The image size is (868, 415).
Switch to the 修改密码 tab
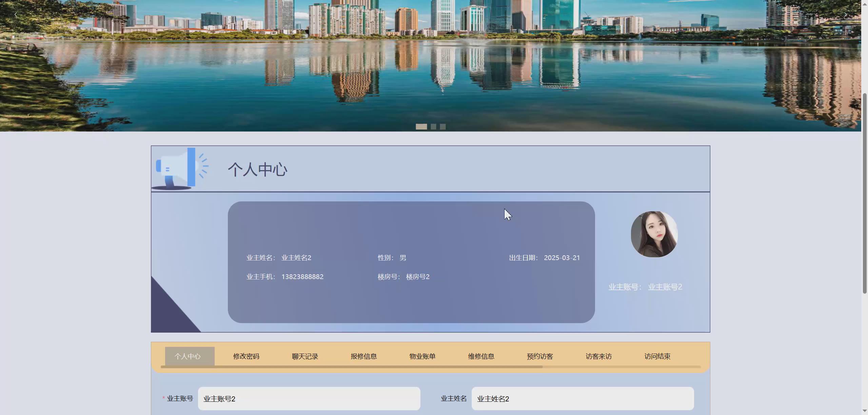pos(246,356)
